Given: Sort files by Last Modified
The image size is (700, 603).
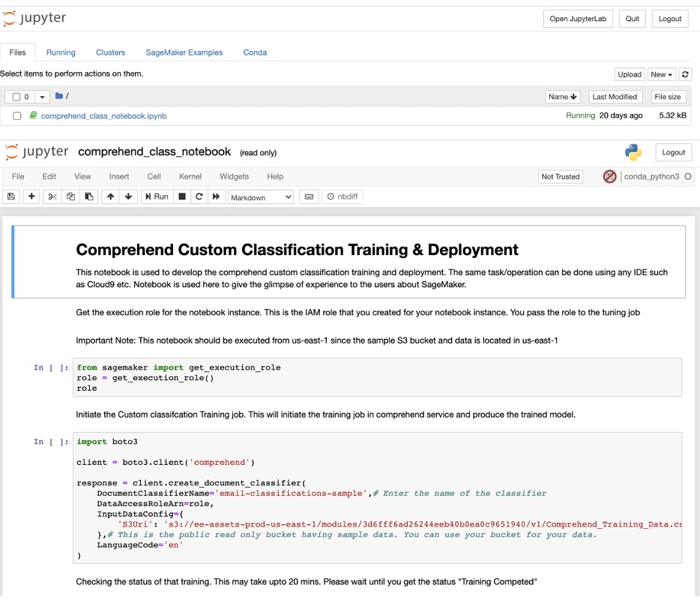Looking at the screenshot, I should click(x=615, y=97).
